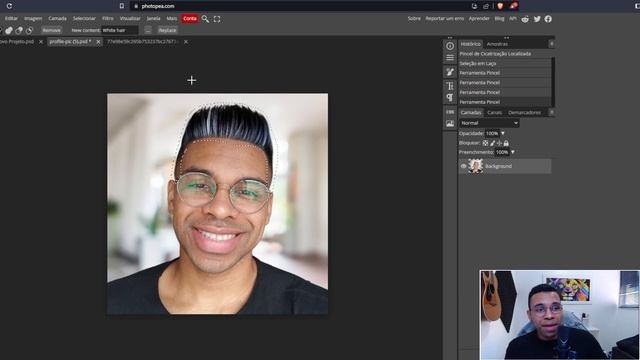
Task: Switch to the Canais tab
Action: pyautogui.click(x=495, y=112)
